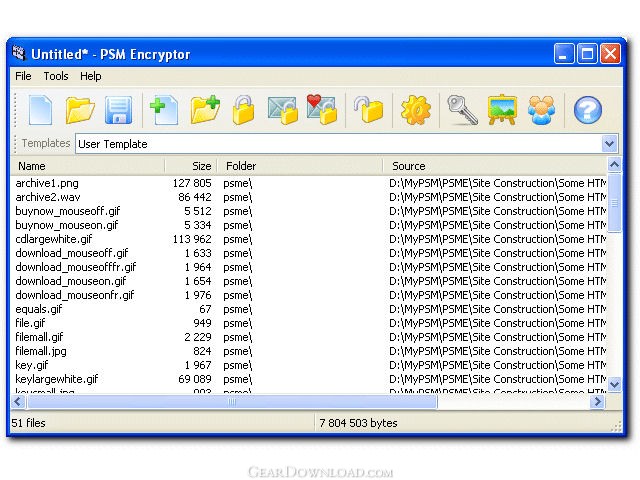Screen dimensions: 640x480
Task: Sort by the Size column header
Action: [191, 166]
